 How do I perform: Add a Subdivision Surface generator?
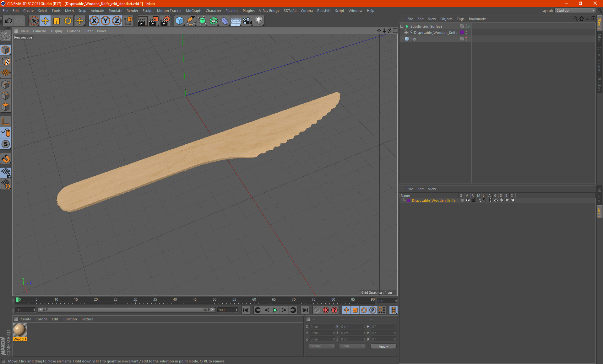[x=202, y=21]
